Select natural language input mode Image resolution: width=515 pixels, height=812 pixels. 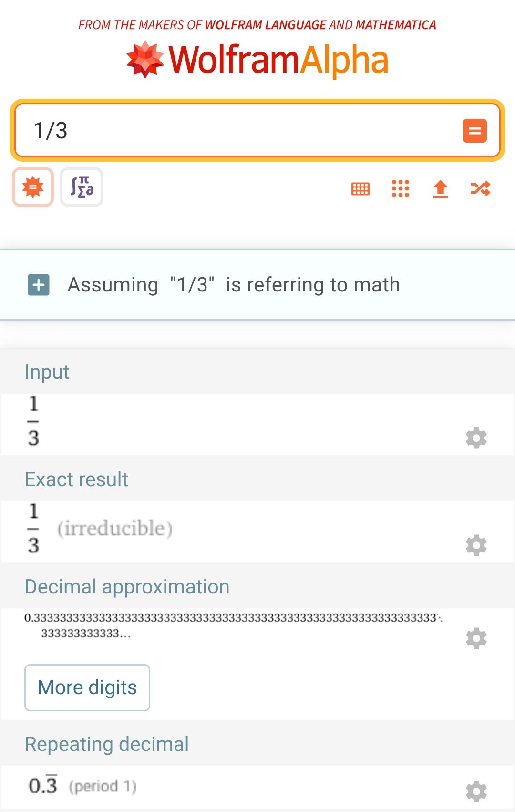pos(33,187)
